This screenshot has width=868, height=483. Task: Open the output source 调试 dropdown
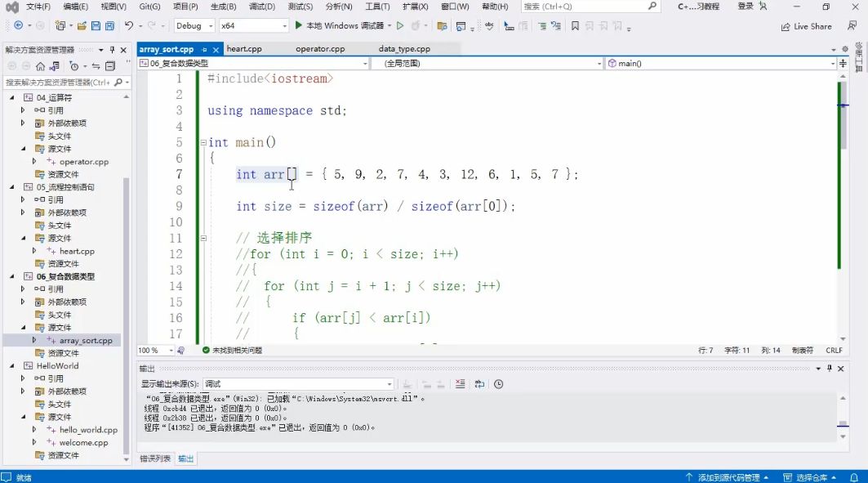pyautogui.click(x=298, y=384)
